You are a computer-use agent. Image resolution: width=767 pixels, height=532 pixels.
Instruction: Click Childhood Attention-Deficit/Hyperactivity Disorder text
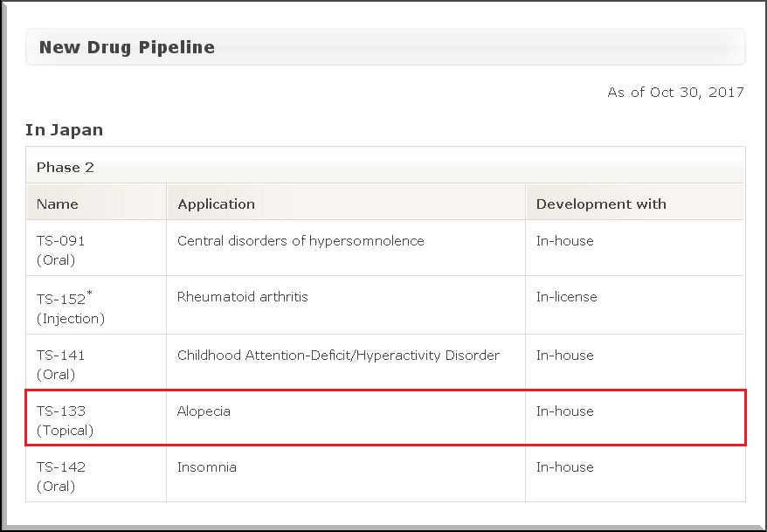(x=338, y=355)
